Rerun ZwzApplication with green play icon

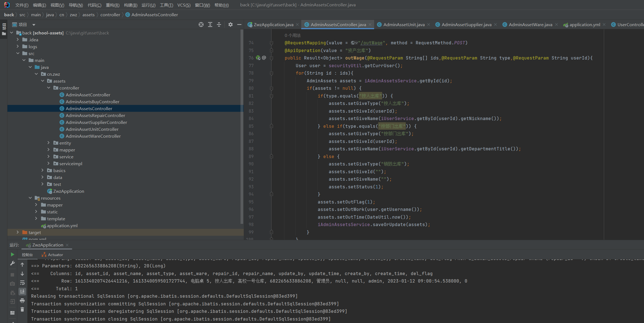pos(12,254)
